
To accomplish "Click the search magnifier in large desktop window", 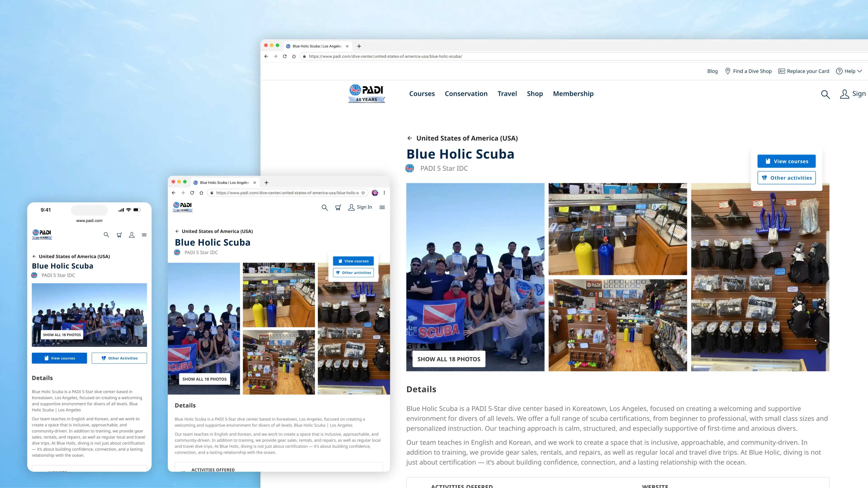I will coord(825,94).
